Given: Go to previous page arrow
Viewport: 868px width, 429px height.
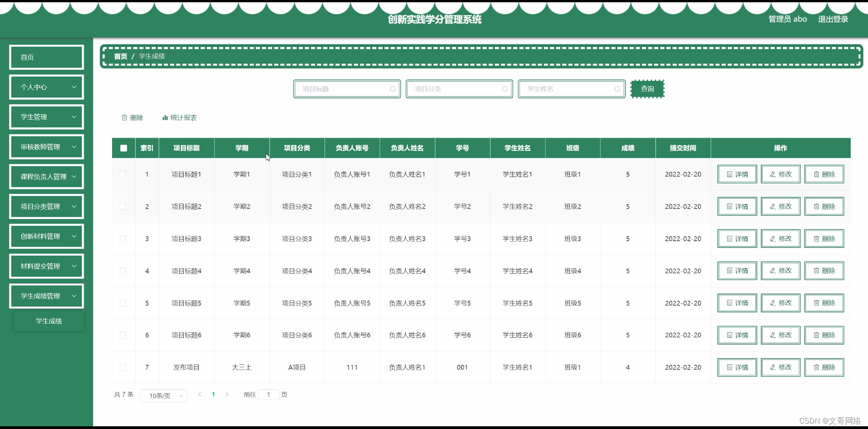Looking at the screenshot, I should pos(200,394).
